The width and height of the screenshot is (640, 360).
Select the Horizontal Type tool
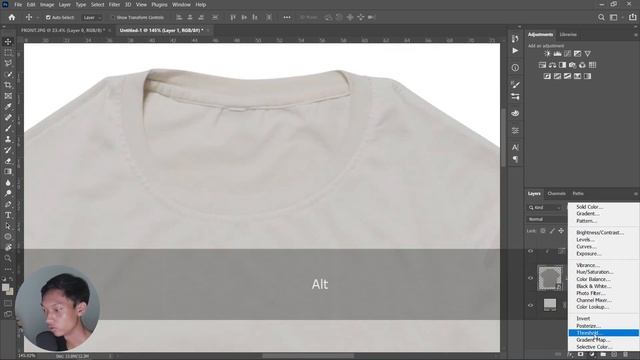pyautogui.click(x=8, y=215)
